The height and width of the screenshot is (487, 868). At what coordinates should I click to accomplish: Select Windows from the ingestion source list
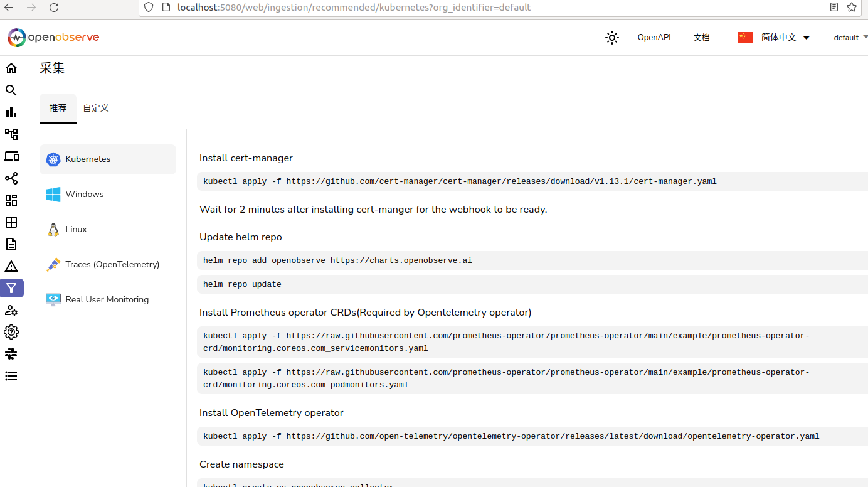pos(85,194)
